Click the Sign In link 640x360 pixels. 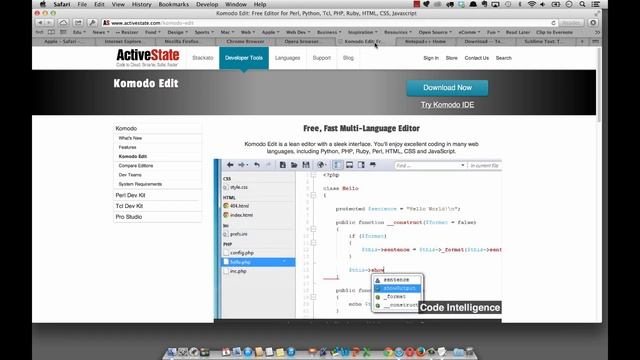pos(431,58)
